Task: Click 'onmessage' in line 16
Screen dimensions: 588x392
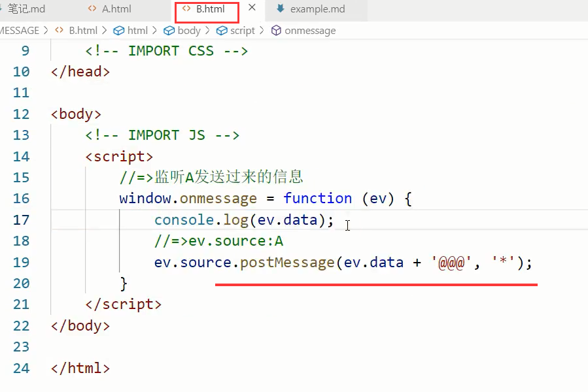Action: pyautogui.click(x=218, y=199)
